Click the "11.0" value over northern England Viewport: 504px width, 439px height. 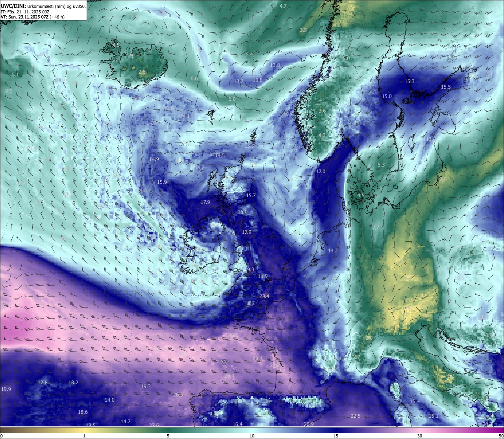(243, 211)
